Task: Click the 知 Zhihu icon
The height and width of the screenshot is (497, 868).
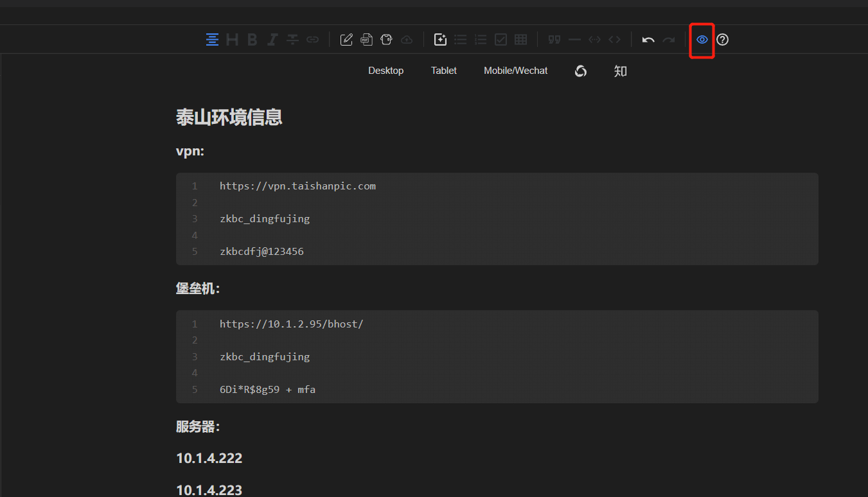Action: (620, 71)
